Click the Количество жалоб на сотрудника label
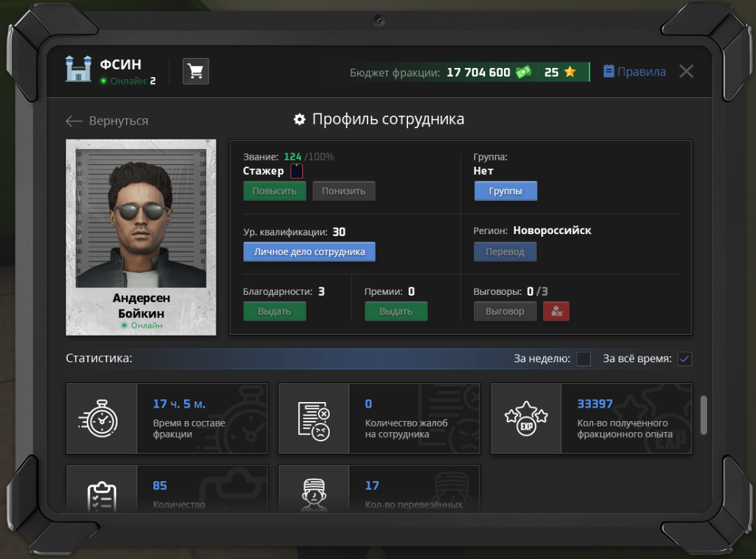This screenshot has height=559, width=756. [x=407, y=428]
